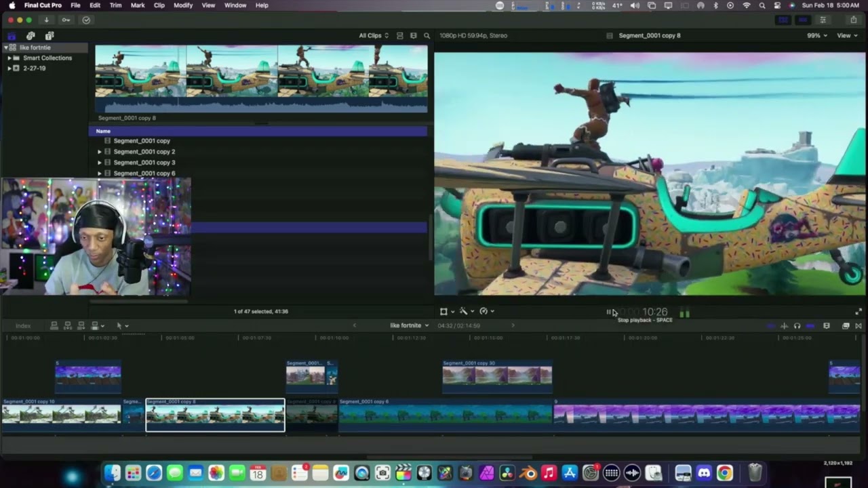The height and width of the screenshot is (488, 868).
Task: Open the keyword editor key icon
Action: [x=66, y=20]
